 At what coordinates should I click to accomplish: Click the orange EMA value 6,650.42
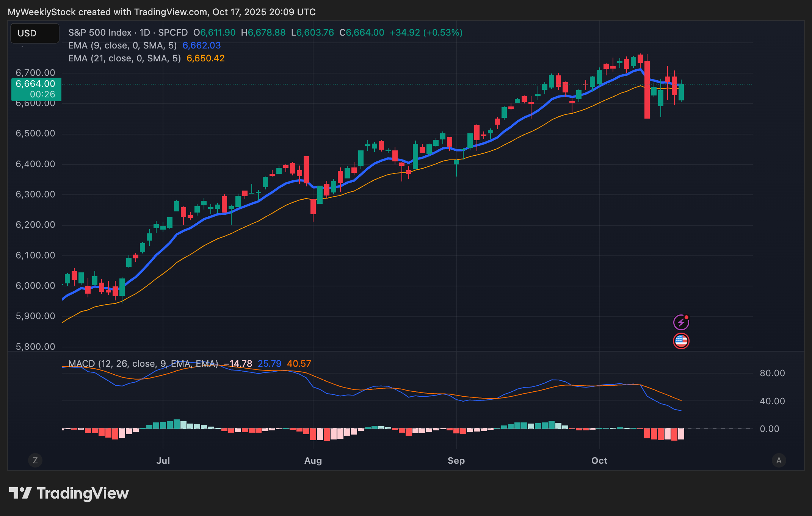[205, 58]
